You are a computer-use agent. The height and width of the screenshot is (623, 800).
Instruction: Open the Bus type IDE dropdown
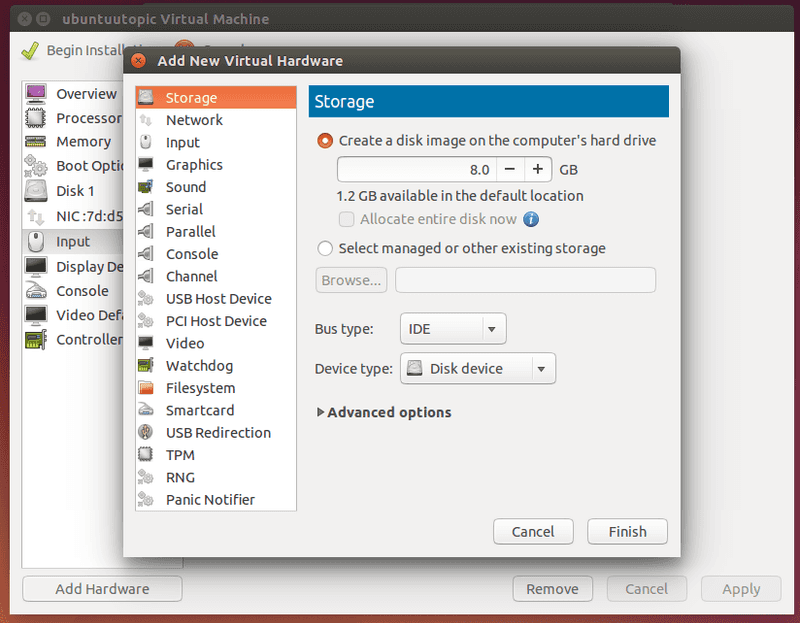(453, 329)
